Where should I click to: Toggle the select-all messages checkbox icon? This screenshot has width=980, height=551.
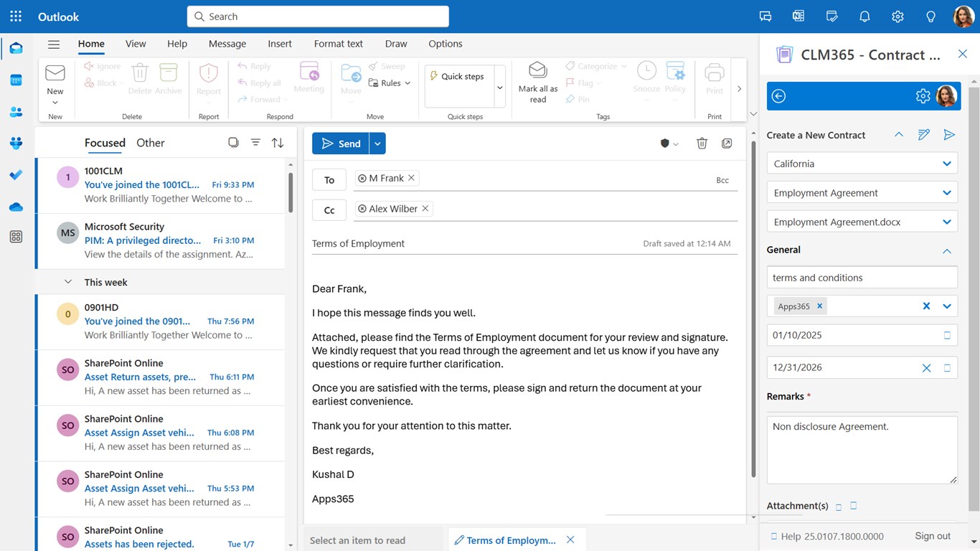233,143
